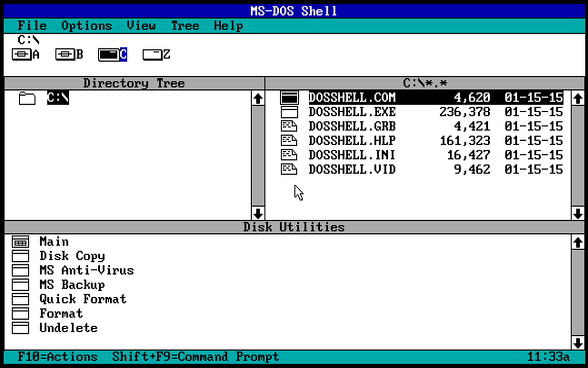Select the Disk Copy entry
Image resolution: width=588 pixels, height=368 pixels.
tap(72, 256)
